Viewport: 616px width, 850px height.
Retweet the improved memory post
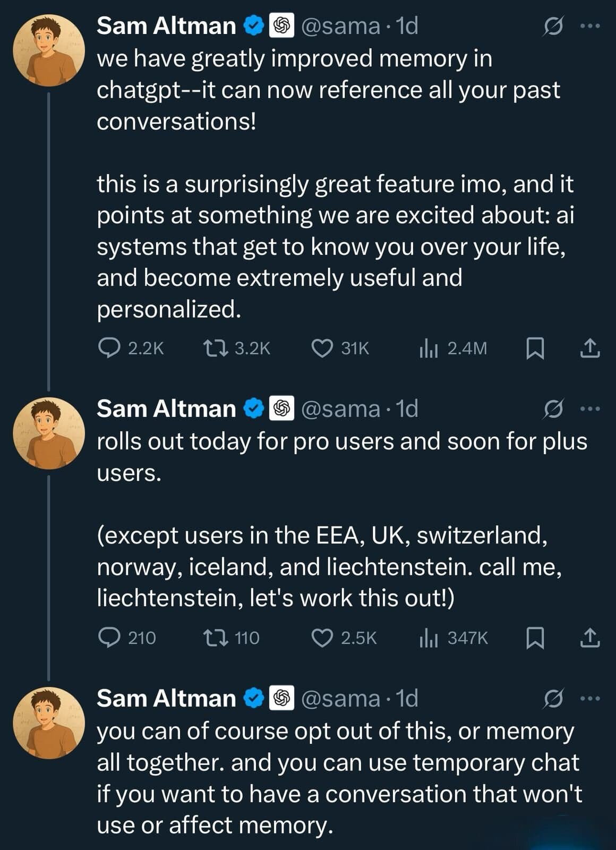(216, 348)
